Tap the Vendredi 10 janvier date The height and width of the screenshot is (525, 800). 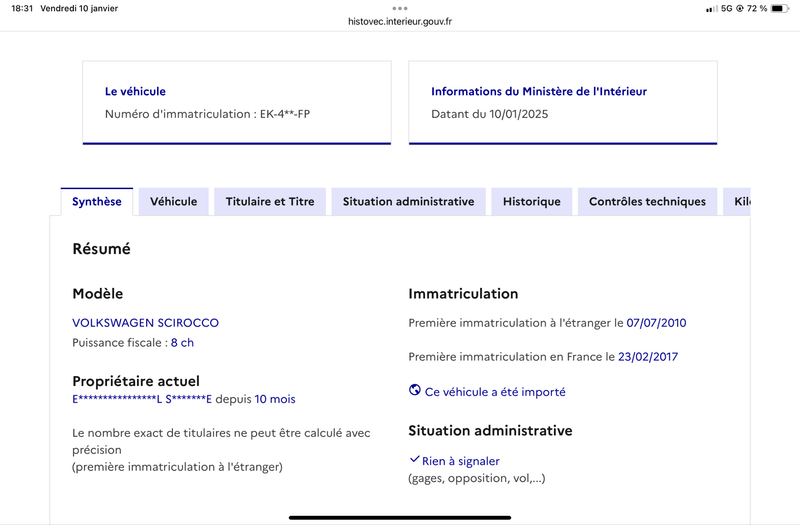pos(79,8)
